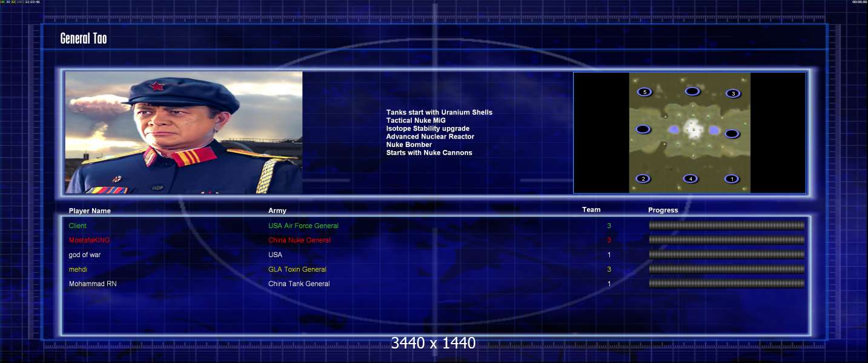Click GLA Toxin General army entry

297,269
